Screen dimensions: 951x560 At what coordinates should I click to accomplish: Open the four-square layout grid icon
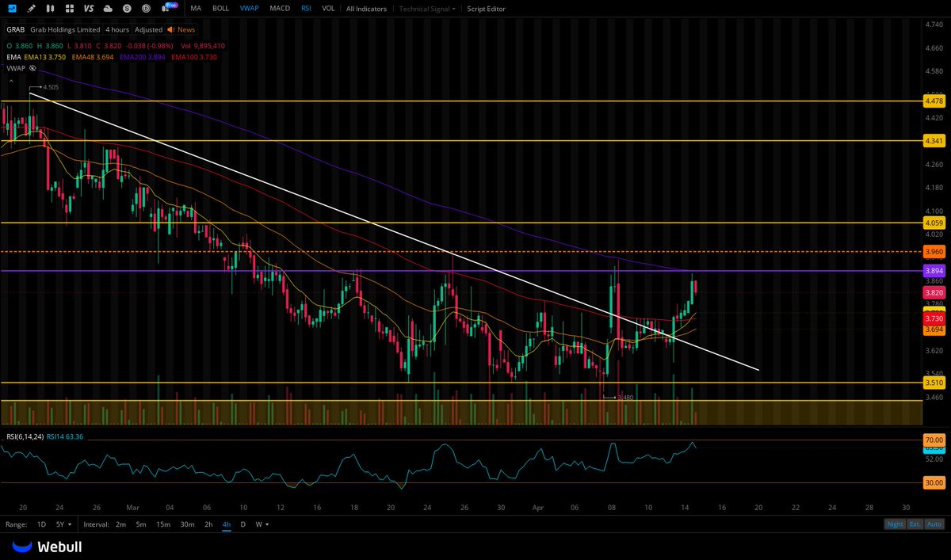coord(69,8)
